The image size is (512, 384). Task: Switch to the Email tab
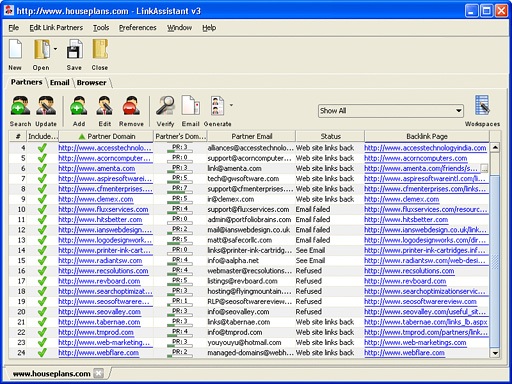(60, 82)
